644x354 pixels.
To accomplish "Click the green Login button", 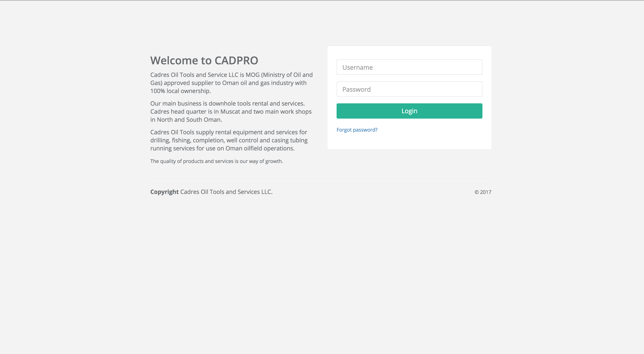I will (x=409, y=111).
